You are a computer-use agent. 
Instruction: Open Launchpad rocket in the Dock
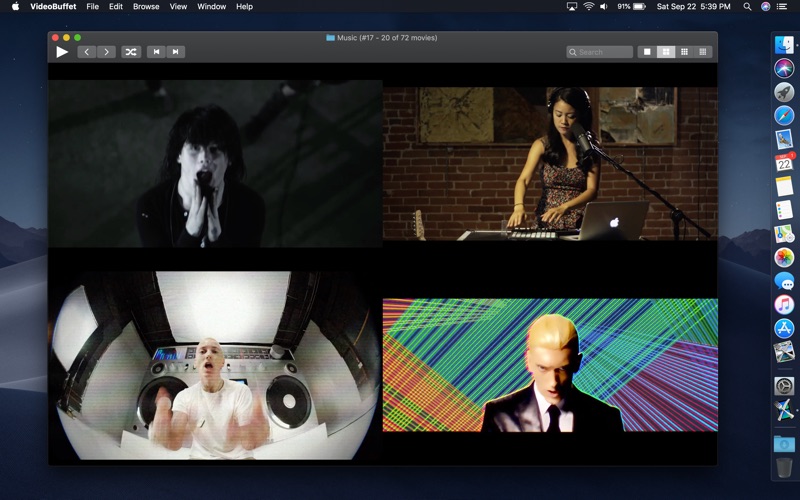784,92
